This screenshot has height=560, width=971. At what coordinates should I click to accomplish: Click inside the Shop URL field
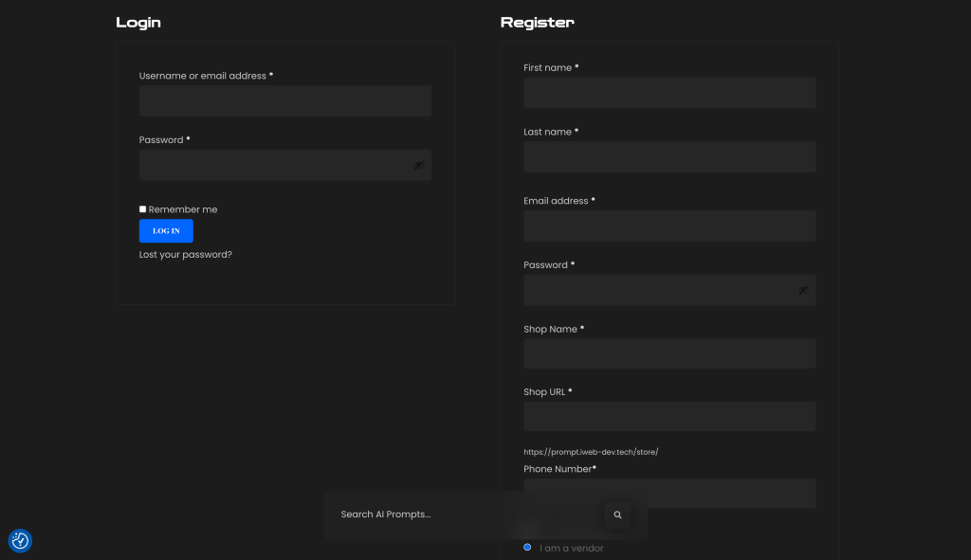(669, 416)
